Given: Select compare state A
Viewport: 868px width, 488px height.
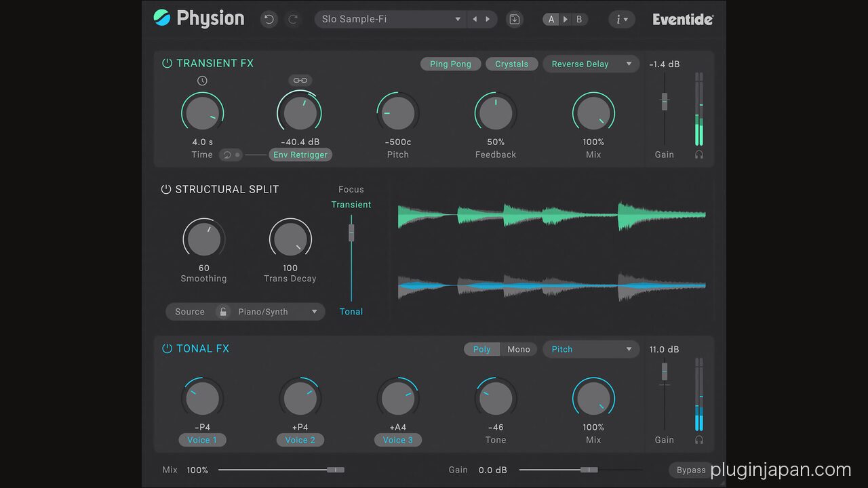Looking at the screenshot, I should tap(551, 19).
